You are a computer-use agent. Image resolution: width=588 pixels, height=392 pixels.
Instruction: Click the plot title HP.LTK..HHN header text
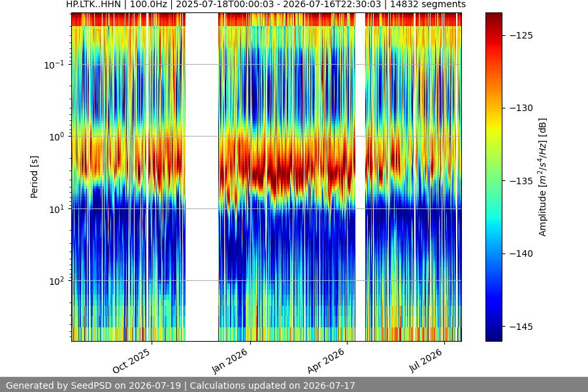pyautogui.click(x=265, y=5)
